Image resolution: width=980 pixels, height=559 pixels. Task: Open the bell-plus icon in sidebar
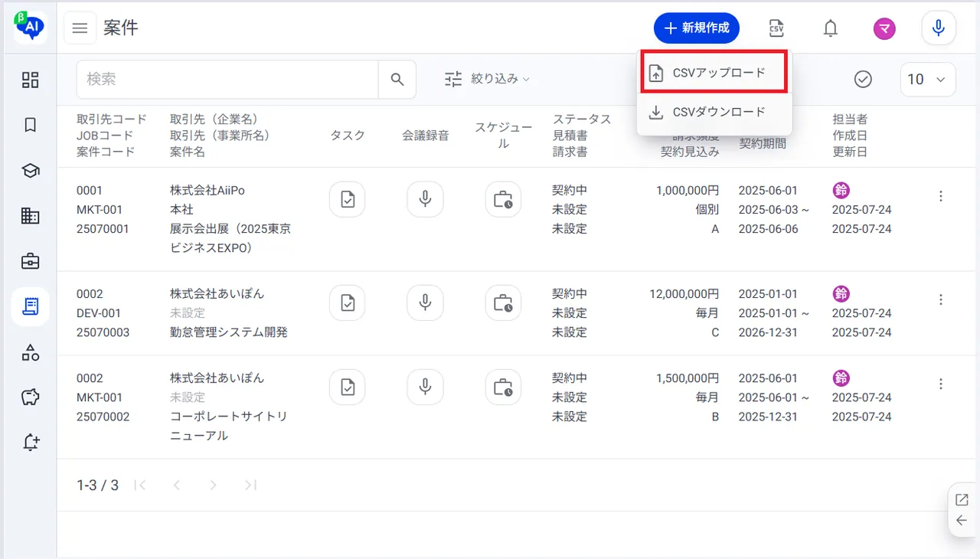[x=31, y=443]
